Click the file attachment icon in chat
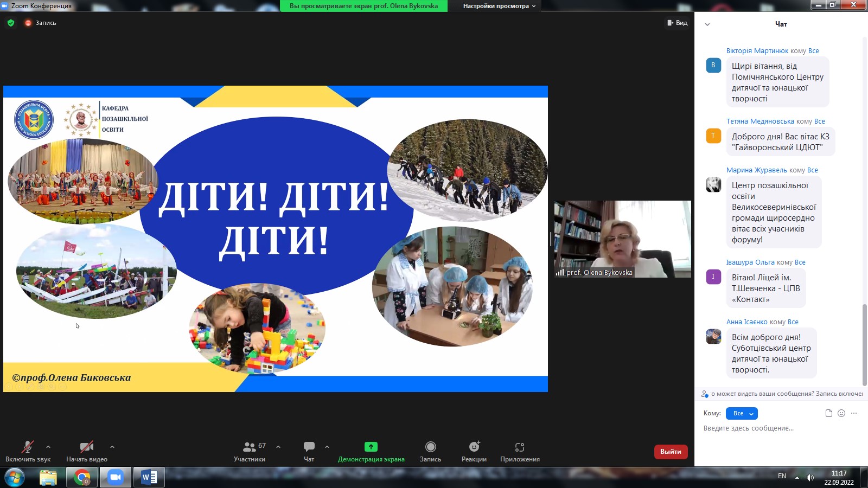The height and width of the screenshot is (488, 868). (828, 413)
